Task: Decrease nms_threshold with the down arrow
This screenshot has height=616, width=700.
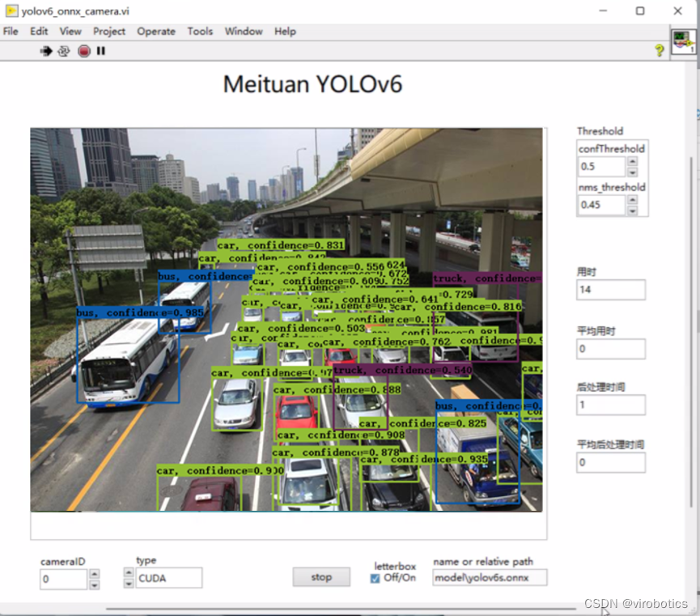Action: pos(633,210)
